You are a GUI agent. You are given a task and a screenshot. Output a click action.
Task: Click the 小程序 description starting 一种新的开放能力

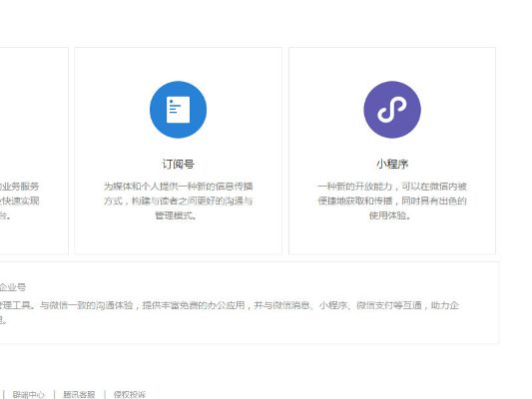coord(392,200)
